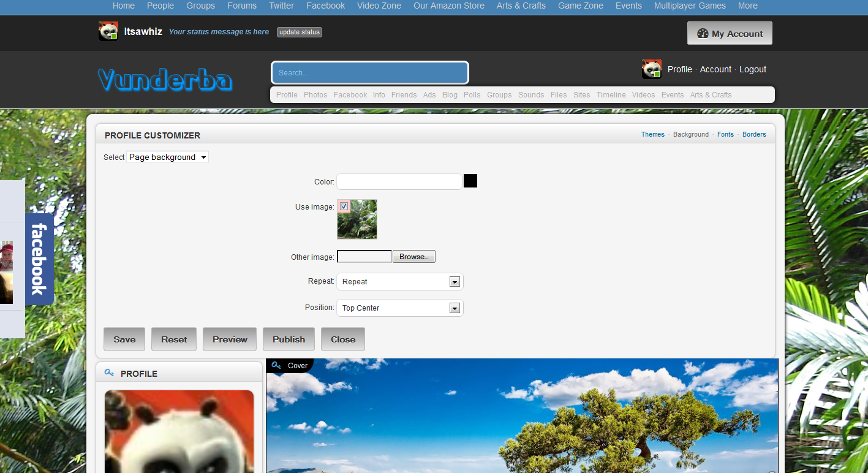
Task: Open Groups in the profile submenu
Action: [x=499, y=95]
